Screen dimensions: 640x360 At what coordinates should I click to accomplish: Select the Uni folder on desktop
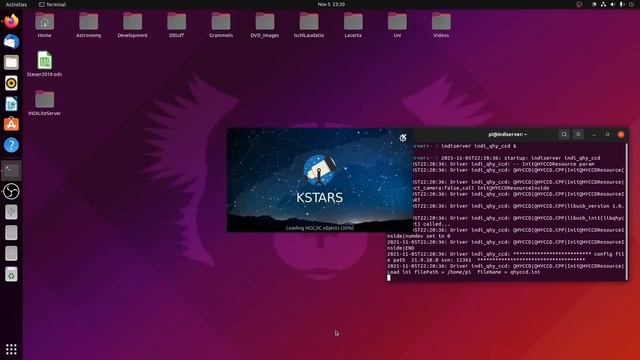click(x=397, y=24)
